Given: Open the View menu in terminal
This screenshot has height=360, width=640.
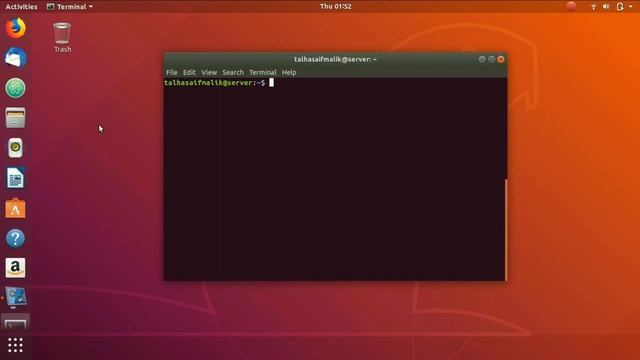Looking at the screenshot, I should 209,72.
